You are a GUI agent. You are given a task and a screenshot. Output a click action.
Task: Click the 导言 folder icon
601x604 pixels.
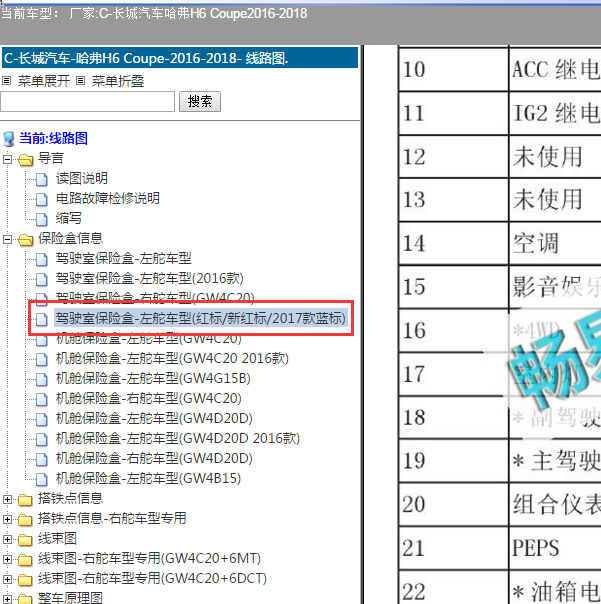(x=25, y=159)
